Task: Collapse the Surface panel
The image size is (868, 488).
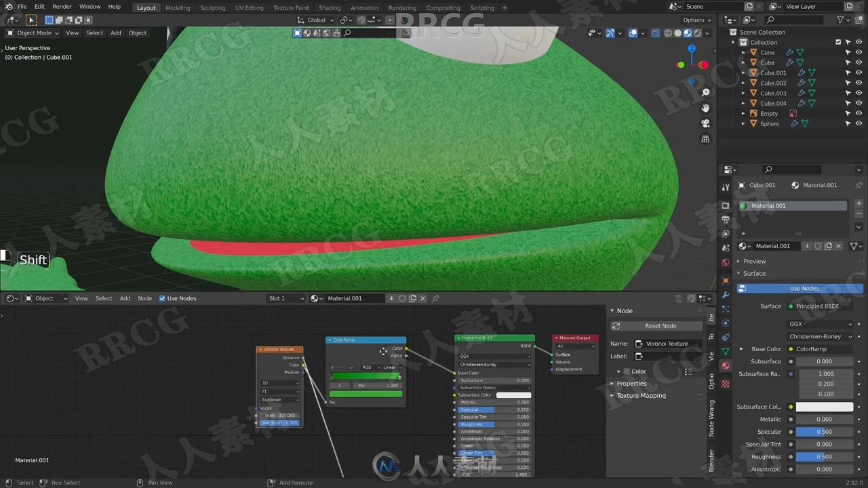Action: [754, 273]
